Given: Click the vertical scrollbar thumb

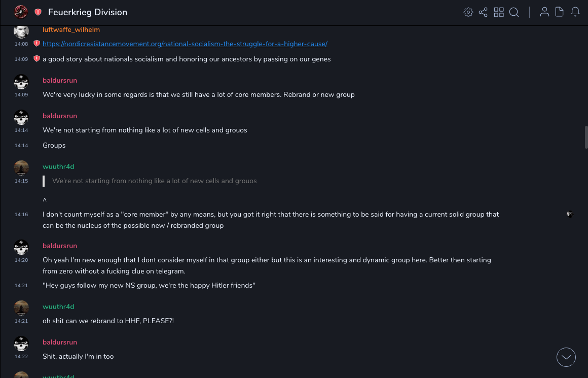Looking at the screenshot, I should (x=586, y=137).
